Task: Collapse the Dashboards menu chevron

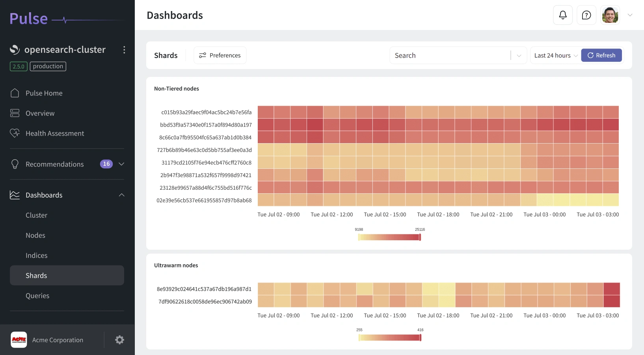Action: (121, 195)
